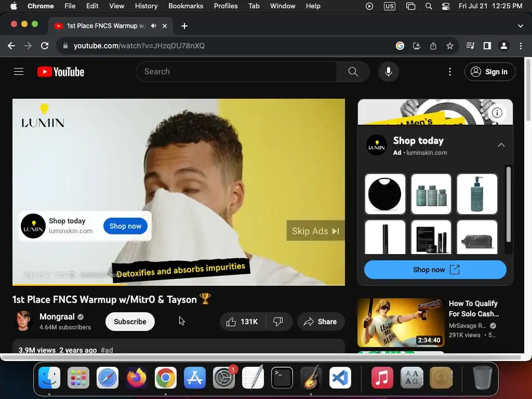The image size is (532, 399).
Task: Click Skip Ads button
Action: tap(315, 231)
